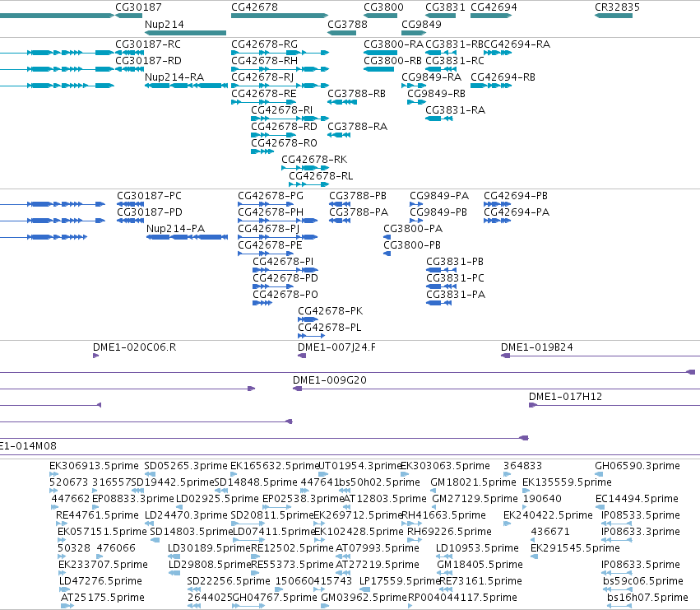700x610 pixels.
Task: Select the CG42678 gene in the gene track
Action: [x=280, y=16]
